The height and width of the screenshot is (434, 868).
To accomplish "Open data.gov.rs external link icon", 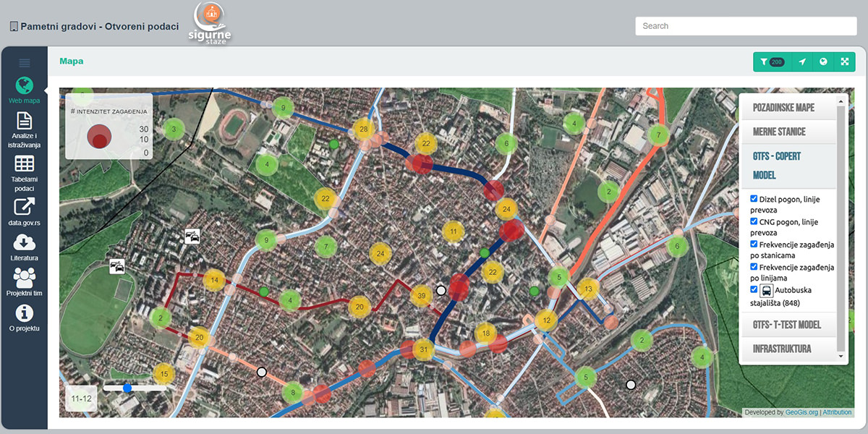I will pos(25,207).
